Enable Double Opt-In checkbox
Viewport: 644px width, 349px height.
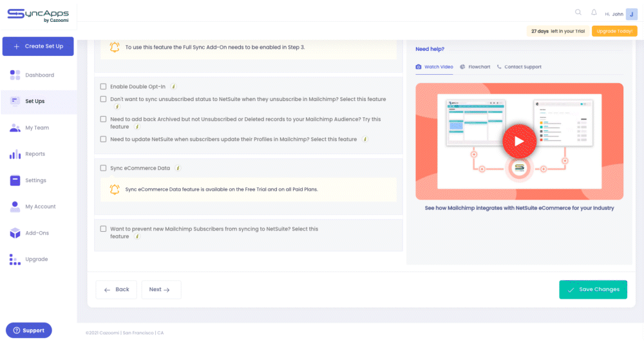pos(103,87)
